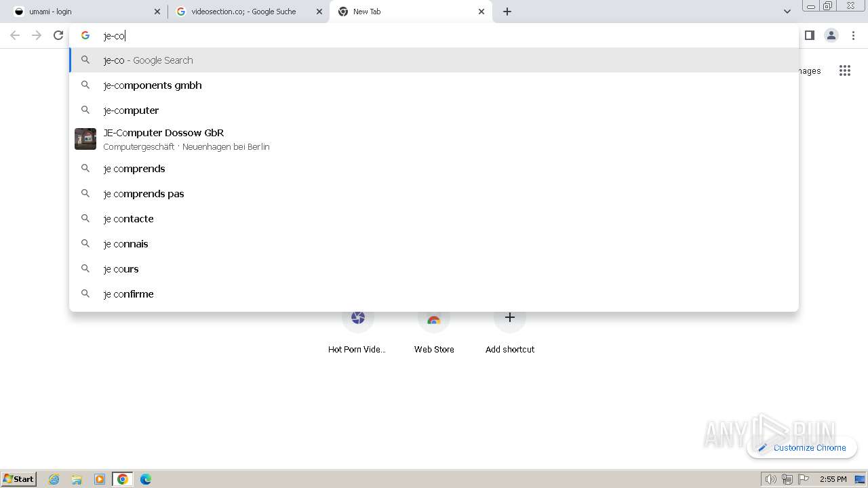Click the search icon beside 'je cours'
Viewport: 868px width, 488px height.
85,269
